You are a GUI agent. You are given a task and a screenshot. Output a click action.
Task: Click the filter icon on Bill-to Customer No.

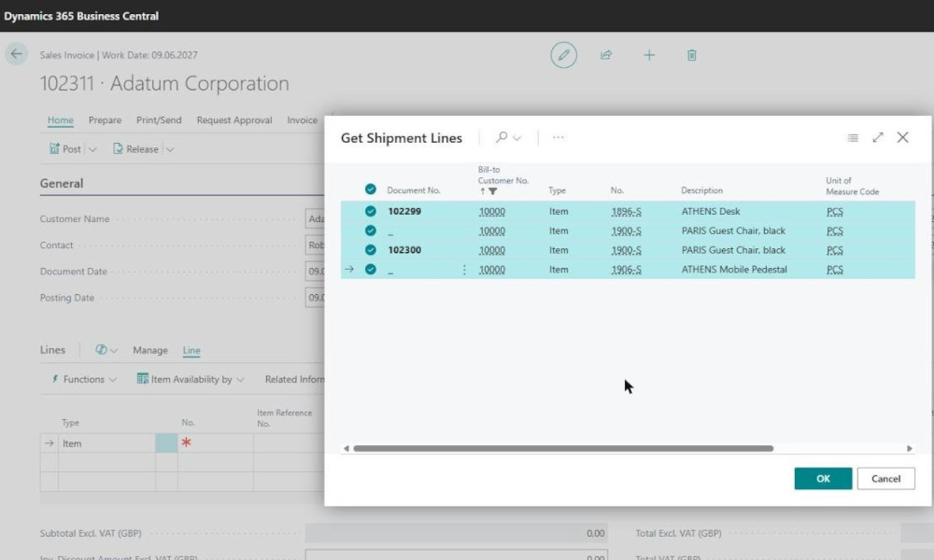492,191
